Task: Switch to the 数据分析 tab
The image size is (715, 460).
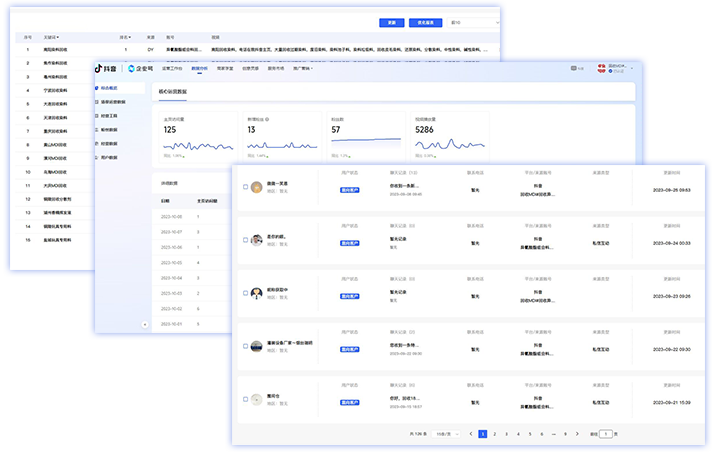Action: 199,68
